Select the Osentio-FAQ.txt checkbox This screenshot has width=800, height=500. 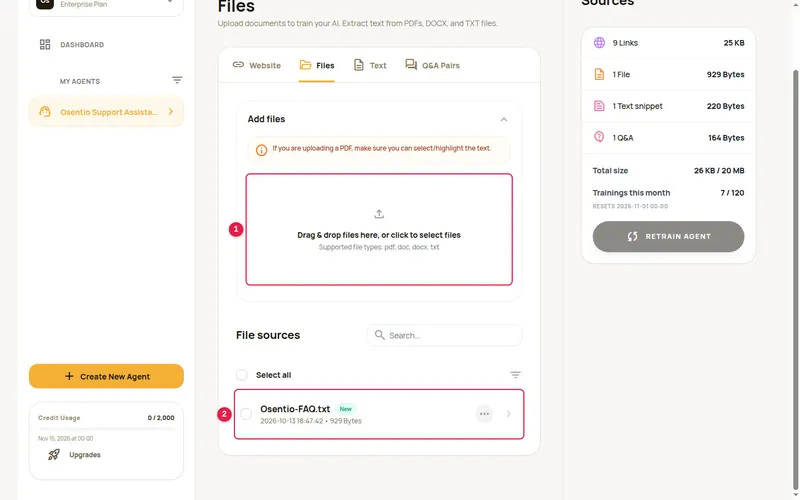click(x=246, y=414)
